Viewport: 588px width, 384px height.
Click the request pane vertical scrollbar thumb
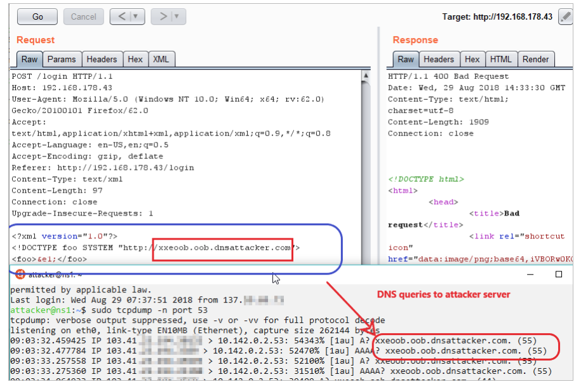pos(366,173)
